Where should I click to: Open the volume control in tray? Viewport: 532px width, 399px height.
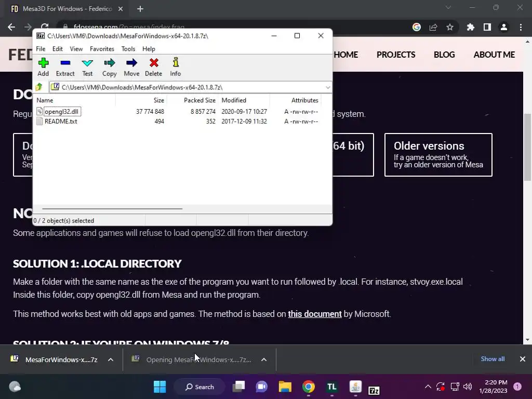coord(468,387)
